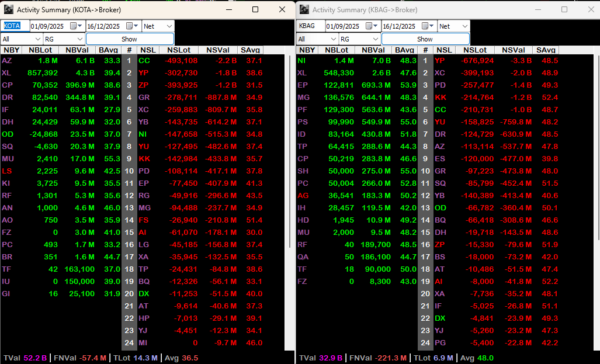Click TVal 32.9 B in KBAG status bar
The height and width of the screenshot is (364, 600).
coord(321,358)
